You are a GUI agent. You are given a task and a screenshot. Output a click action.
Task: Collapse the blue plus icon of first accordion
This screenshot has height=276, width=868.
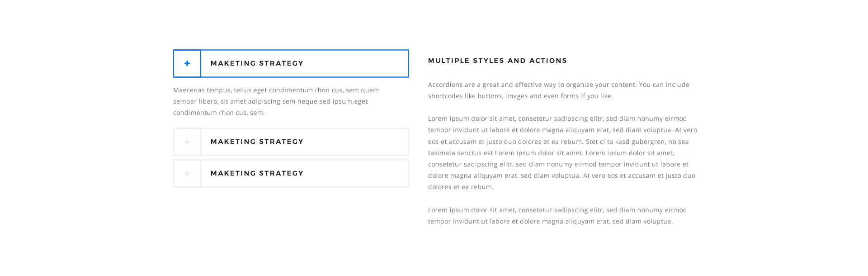pos(187,63)
